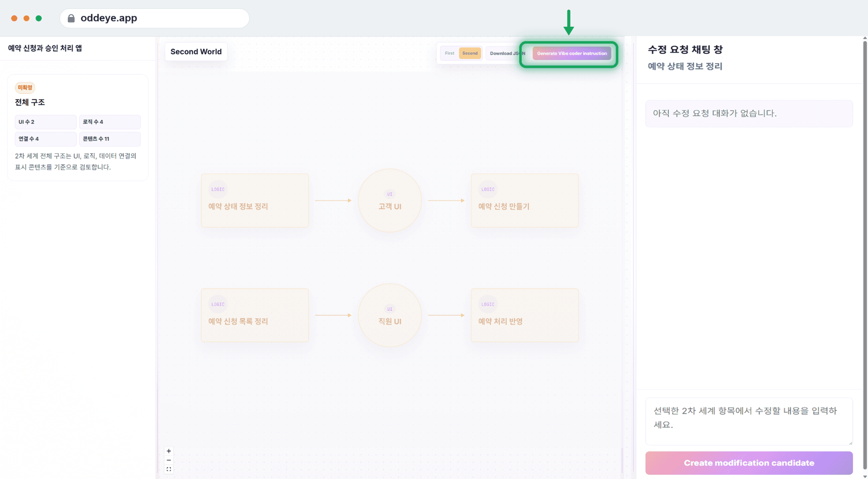Select the 직원 UI circle node
Image resolution: width=868 pixels, height=479 pixels.
tap(390, 315)
